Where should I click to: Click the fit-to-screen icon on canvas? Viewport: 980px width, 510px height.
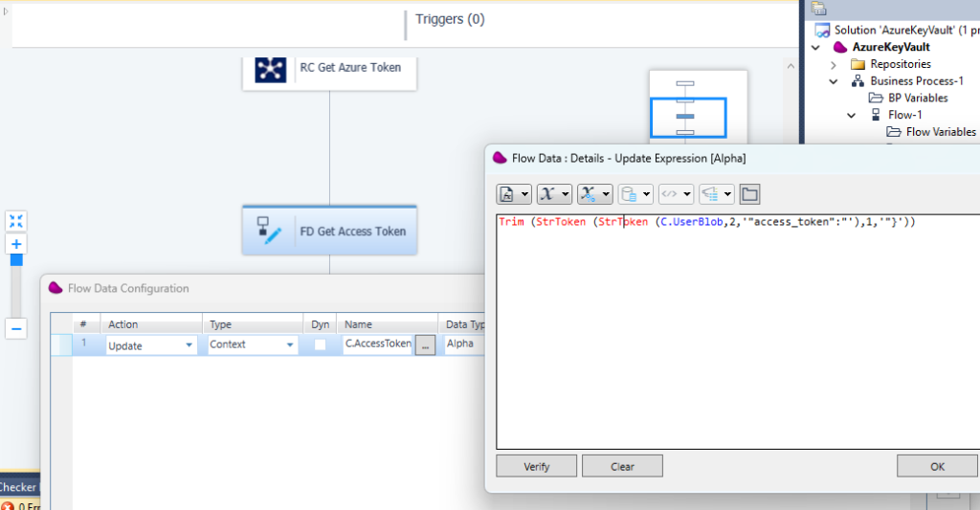[16, 221]
